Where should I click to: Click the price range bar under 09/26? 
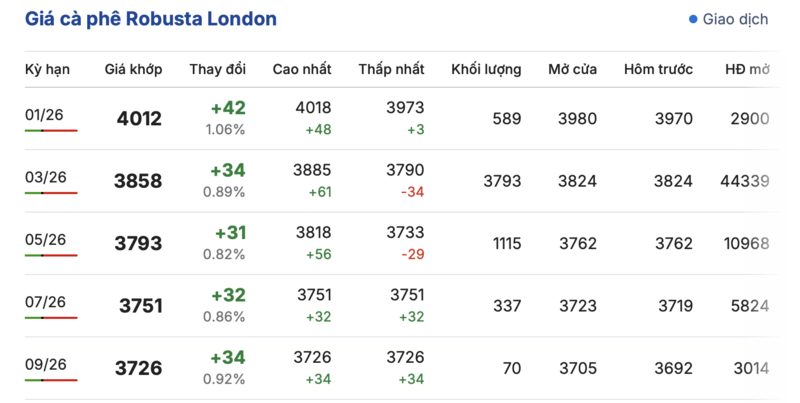[x=51, y=380]
